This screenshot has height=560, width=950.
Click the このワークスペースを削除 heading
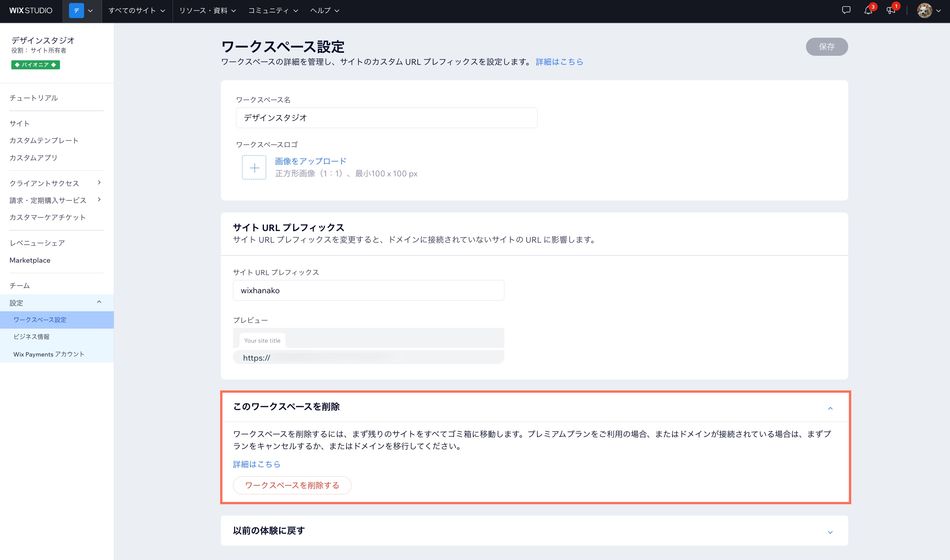click(x=286, y=407)
